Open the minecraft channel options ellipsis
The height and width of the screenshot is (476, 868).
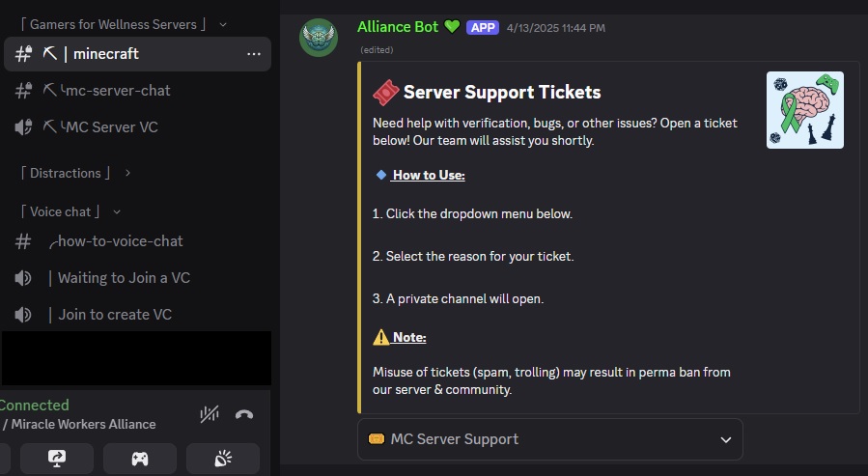tap(254, 54)
